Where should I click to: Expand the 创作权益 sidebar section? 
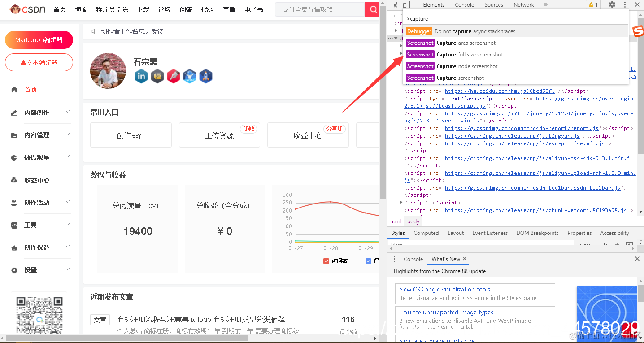pos(68,247)
